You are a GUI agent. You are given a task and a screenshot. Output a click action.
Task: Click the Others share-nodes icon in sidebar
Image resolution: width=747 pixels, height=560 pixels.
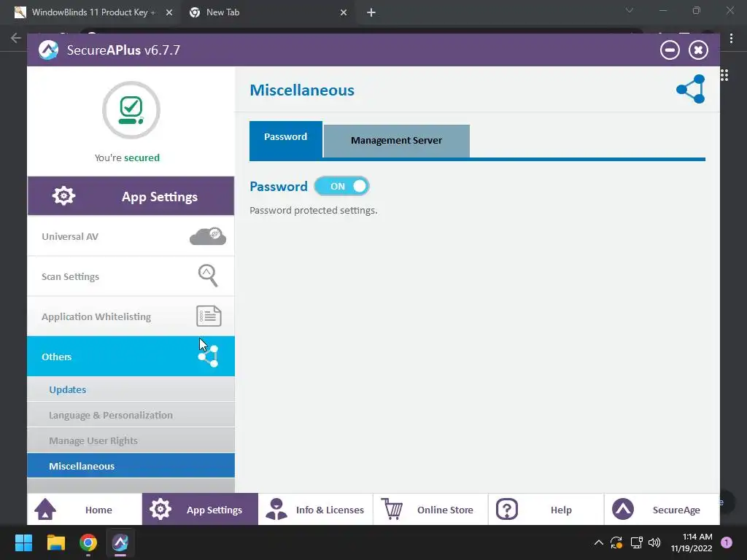pyautogui.click(x=208, y=356)
